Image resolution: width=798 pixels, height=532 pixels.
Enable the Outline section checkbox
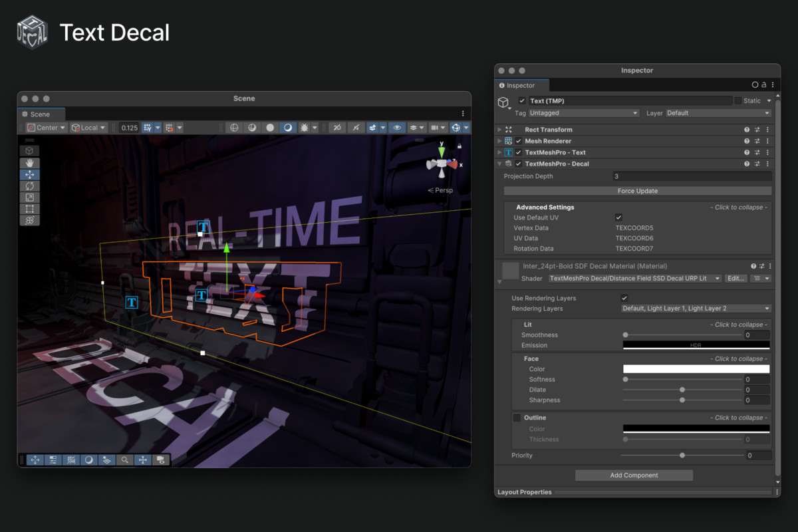516,418
